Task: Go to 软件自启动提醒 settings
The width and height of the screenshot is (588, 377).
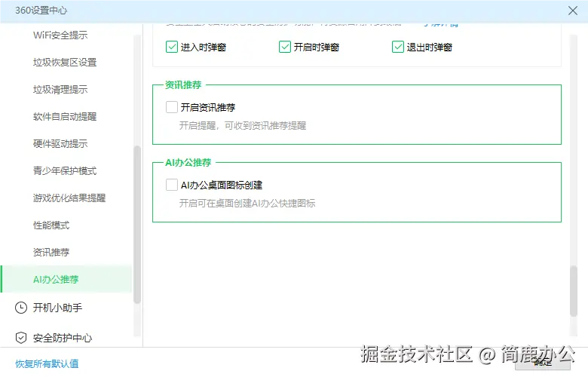Action: click(x=65, y=117)
